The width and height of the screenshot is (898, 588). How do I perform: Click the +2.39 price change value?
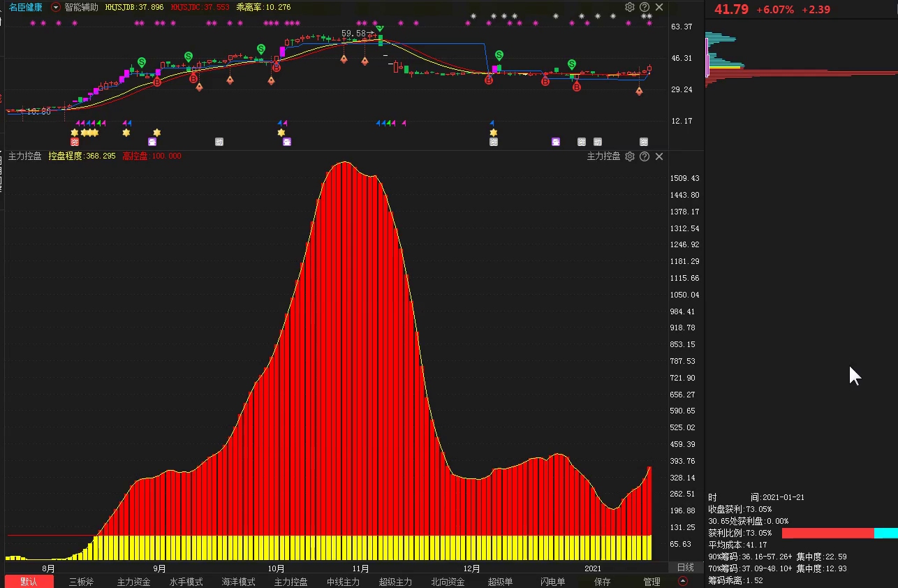point(816,10)
